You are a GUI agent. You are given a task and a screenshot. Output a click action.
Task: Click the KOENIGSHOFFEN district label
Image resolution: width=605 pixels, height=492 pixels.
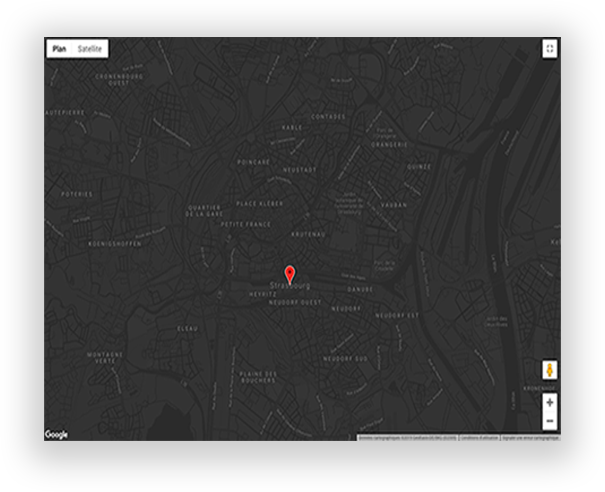115,244
